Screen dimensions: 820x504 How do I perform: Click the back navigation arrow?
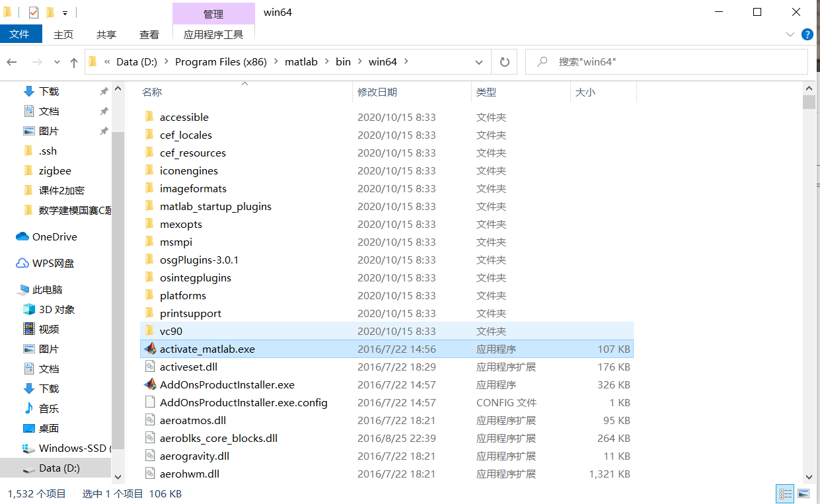coord(12,62)
